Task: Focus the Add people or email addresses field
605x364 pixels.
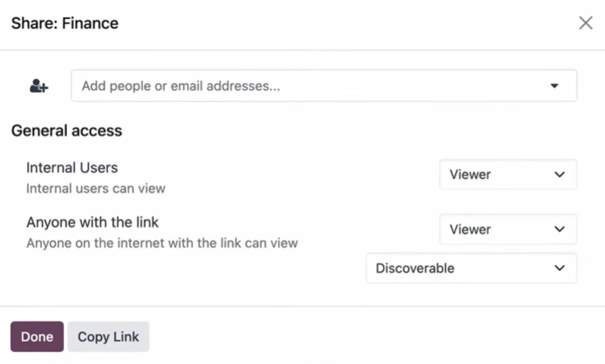Action: tap(324, 86)
